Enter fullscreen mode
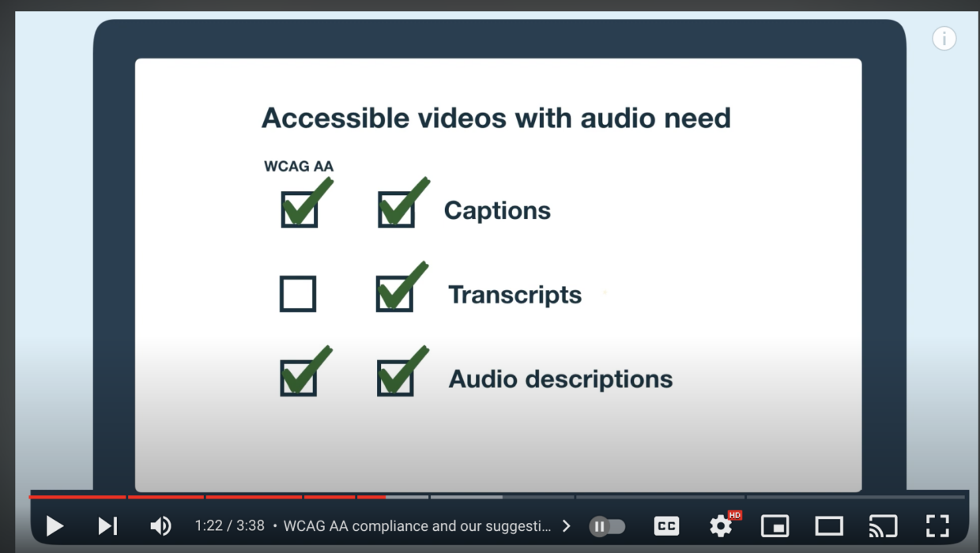 point(937,525)
